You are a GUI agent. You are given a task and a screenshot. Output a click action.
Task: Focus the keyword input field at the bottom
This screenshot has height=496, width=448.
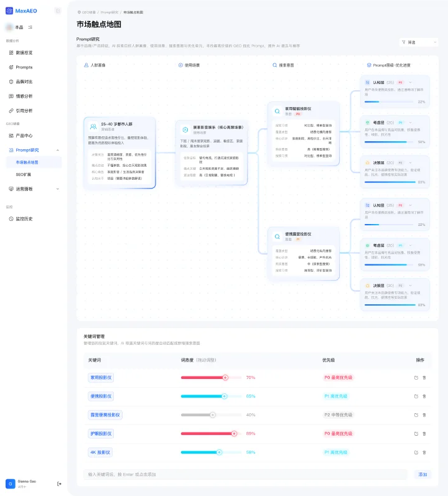click(245, 474)
